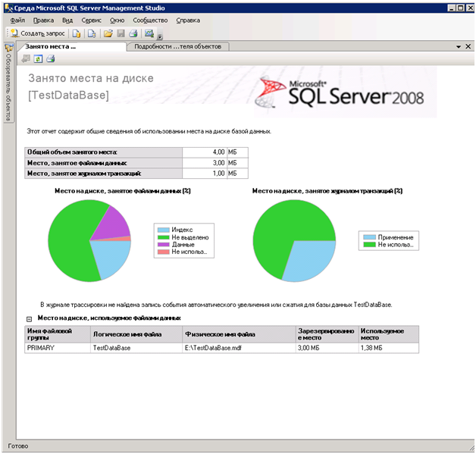Click the Не выделено green legend swatch
The image size is (476, 454).
coord(163,237)
